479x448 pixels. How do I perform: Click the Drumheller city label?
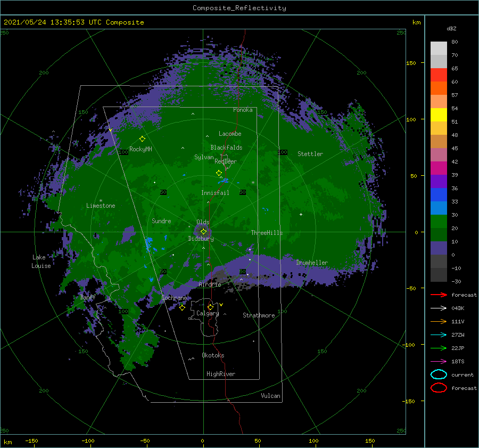(312, 263)
